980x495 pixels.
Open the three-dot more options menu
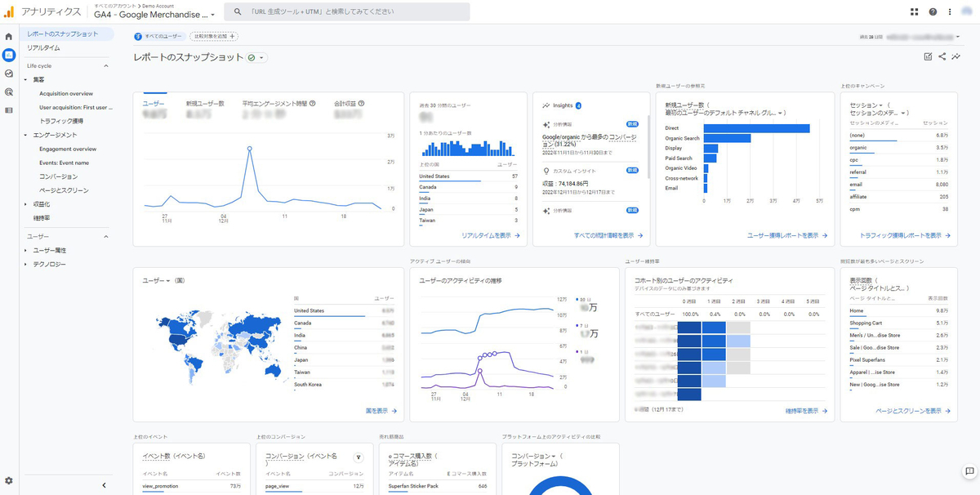tap(950, 12)
